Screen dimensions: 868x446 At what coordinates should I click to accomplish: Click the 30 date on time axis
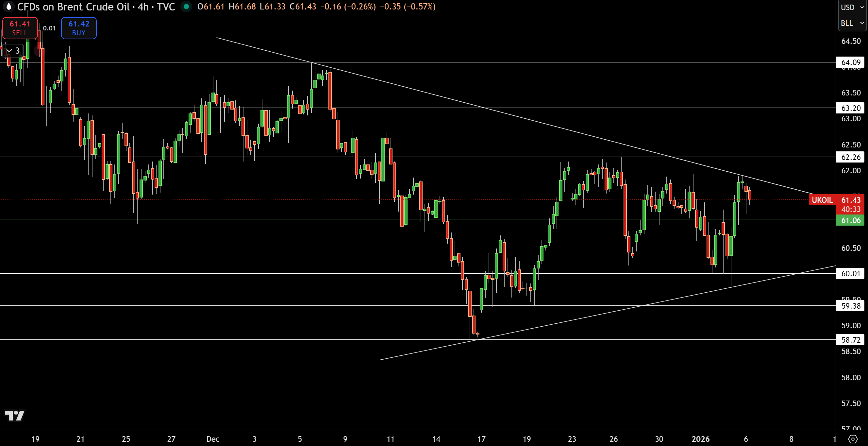(x=659, y=439)
